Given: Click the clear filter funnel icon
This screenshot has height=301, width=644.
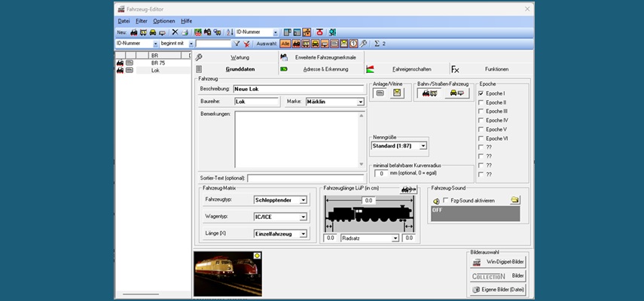Looking at the screenshot, I should (x=247, y=44).
